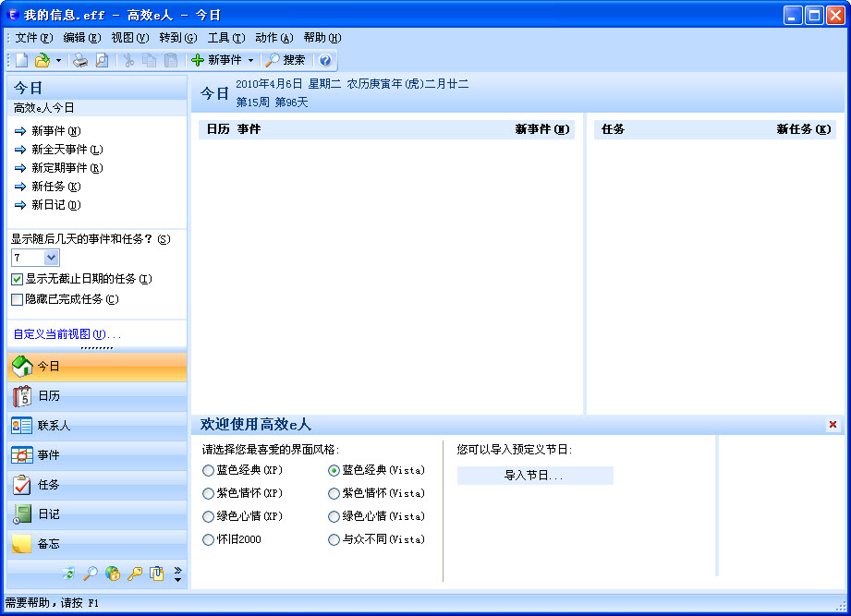Open 任务 tasks in navigation pane
The width and height of the screenshot is (851, 616).
click(x=97, y=485)
